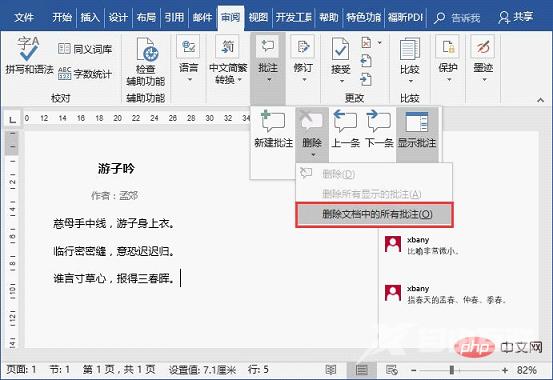Select Delete All Comments Shown (删除所有显示的批注)
553x380 pixels.
tap(374, 194)
